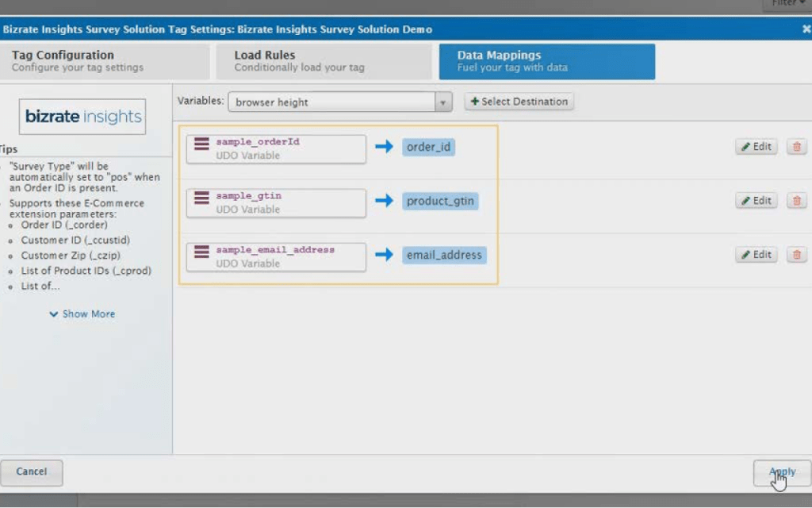The image size is (812, 508).
Task: Edit the product_gtin mapping
Action: 756,201
